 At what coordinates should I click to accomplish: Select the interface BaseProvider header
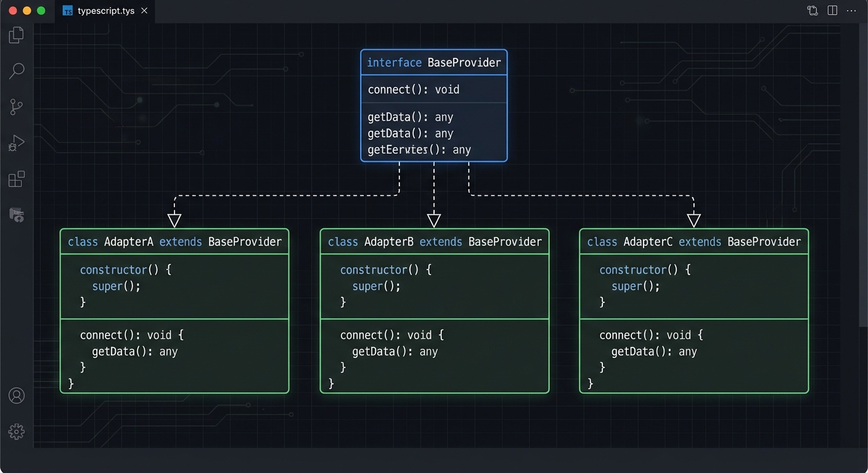(433, 62)
